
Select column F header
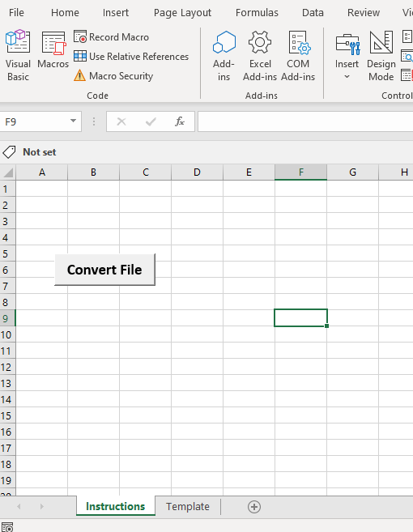(x=300, y=172)
